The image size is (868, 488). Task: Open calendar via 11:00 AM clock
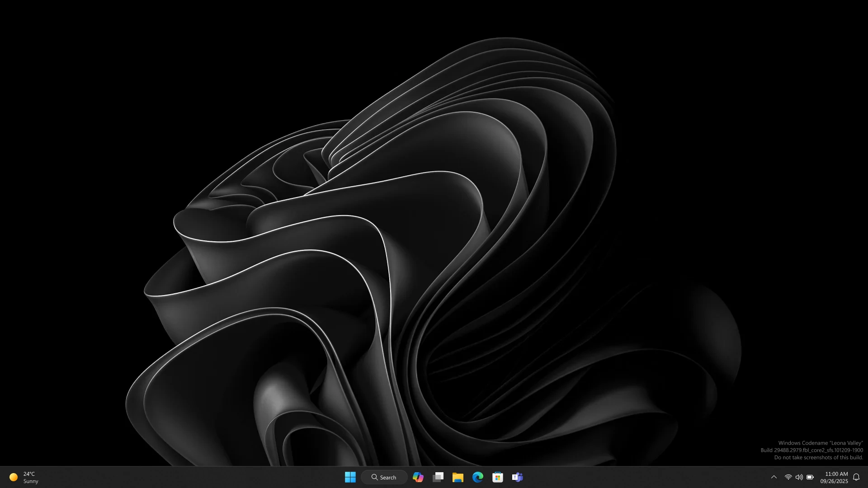(x=836, y=474)
